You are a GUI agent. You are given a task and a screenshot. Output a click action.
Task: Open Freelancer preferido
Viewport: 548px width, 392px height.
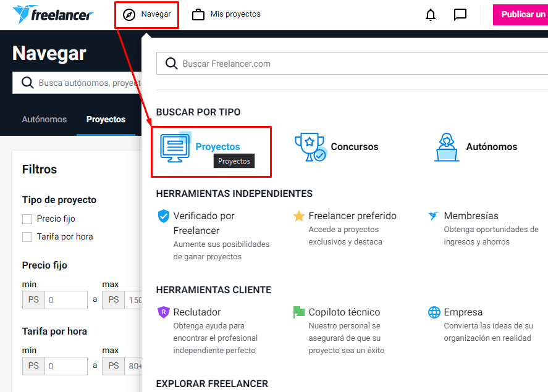[x=352, y=215]
